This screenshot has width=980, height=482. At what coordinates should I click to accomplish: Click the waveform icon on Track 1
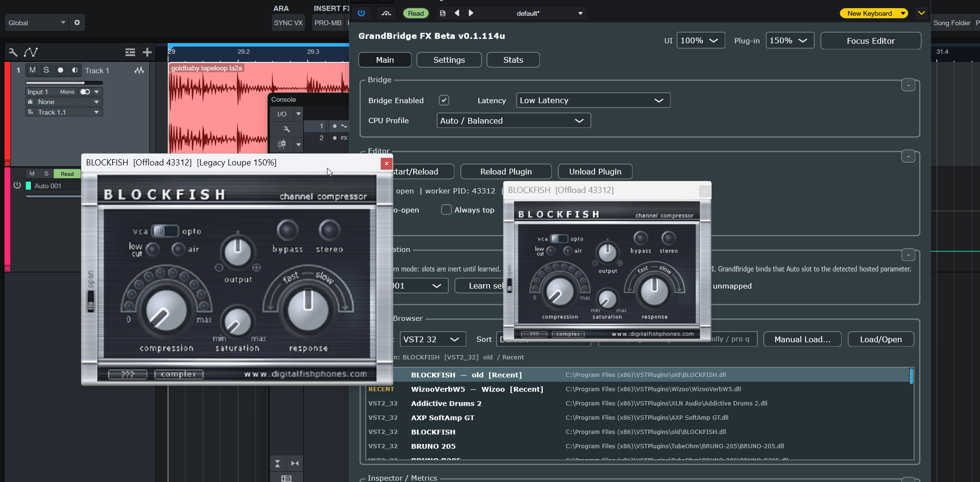pyautogui.click(x=139, y=70)
